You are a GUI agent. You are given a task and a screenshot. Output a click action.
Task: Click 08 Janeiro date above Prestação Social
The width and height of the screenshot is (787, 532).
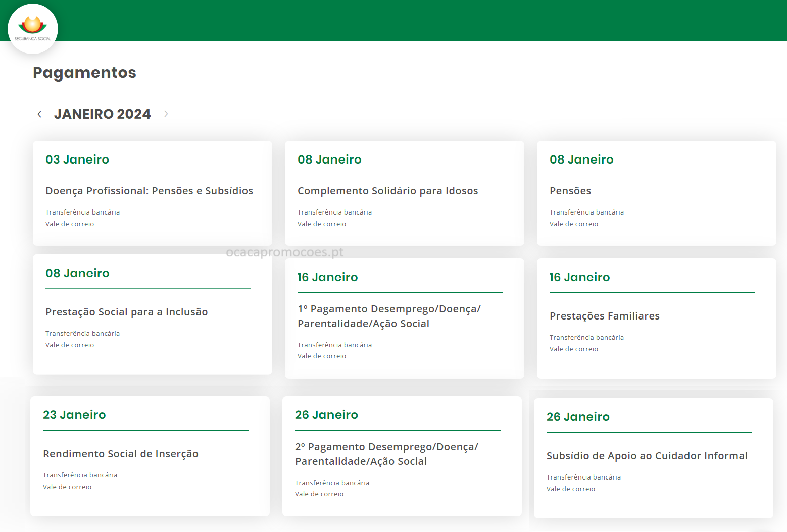(x=77, y=273)
